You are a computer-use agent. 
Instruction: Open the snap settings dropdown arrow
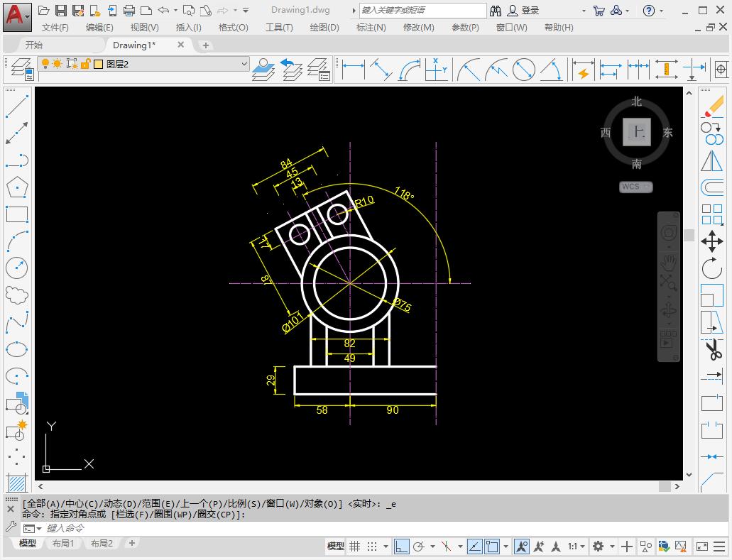coord(385,547)
